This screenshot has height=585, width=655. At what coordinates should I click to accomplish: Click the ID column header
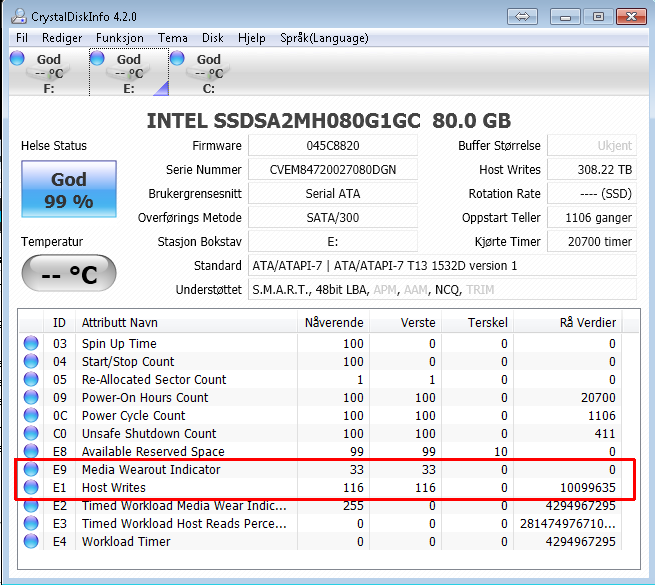tap(59, 322)
